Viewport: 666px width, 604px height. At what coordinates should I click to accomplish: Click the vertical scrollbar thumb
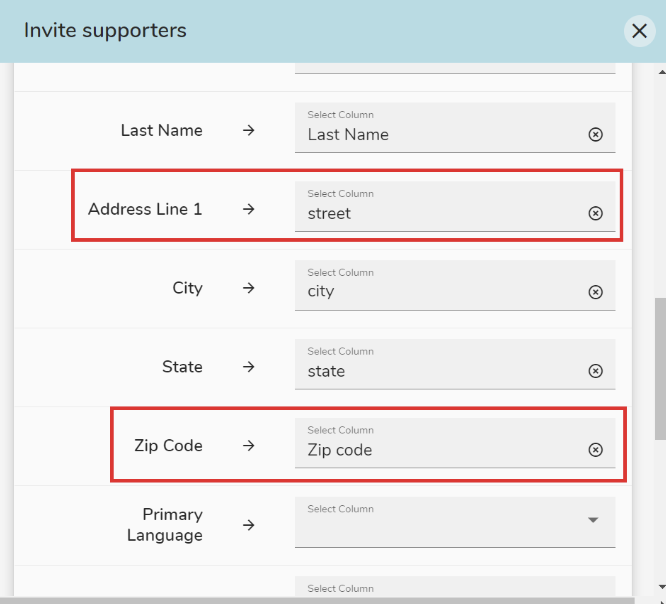click(660, 369)
